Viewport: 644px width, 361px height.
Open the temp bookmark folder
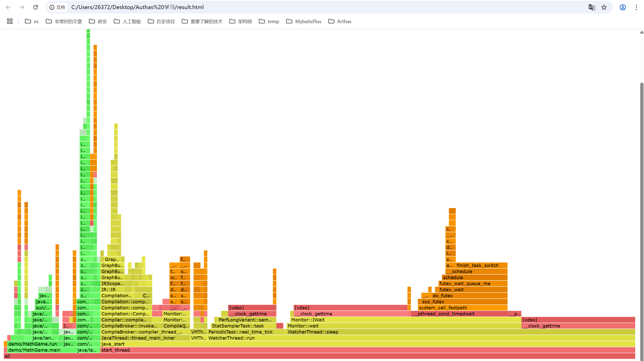coord(269,21)
